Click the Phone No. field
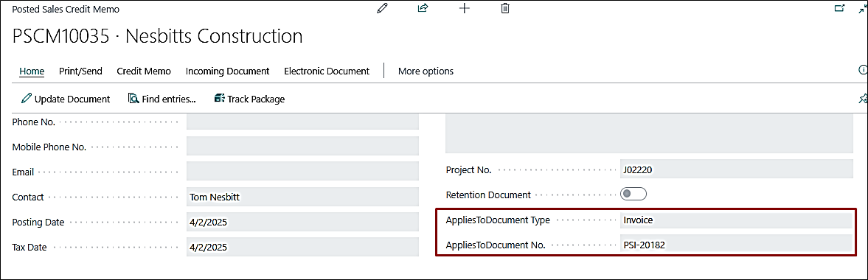 coord(303,121)
